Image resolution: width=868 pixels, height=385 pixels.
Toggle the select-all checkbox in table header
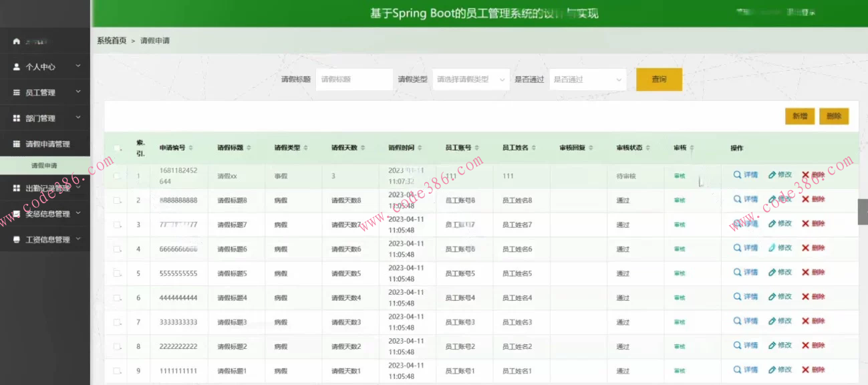(116, 149)
